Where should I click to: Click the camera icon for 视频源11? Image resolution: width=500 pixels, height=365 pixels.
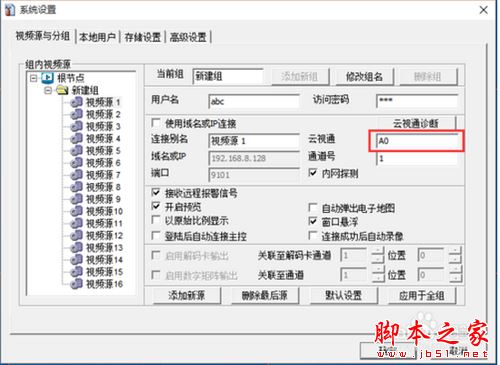coord(76,223)
